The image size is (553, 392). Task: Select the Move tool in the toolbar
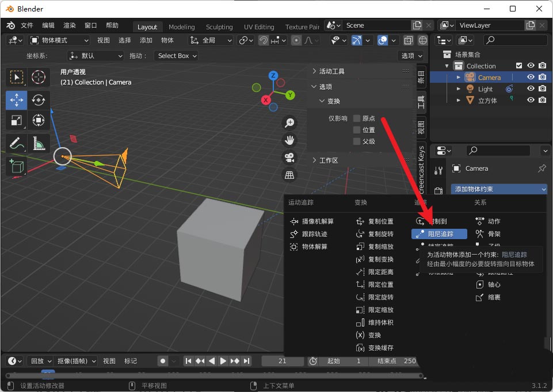(x=17, y=99)
